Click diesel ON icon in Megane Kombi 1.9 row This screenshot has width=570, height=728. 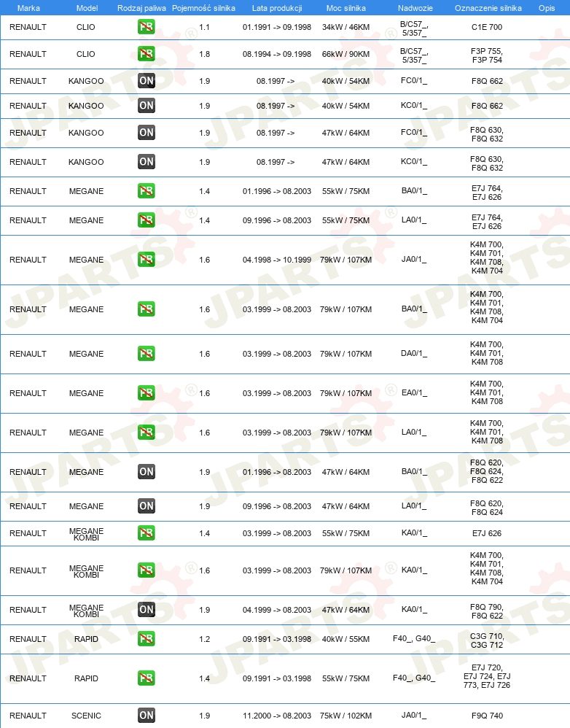(x=146, y=610)
